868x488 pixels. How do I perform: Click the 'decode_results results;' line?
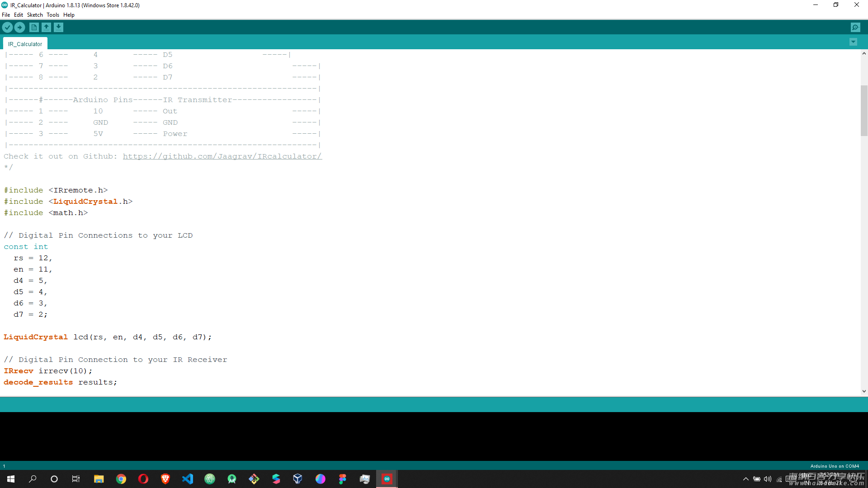(x=61, y=382)
